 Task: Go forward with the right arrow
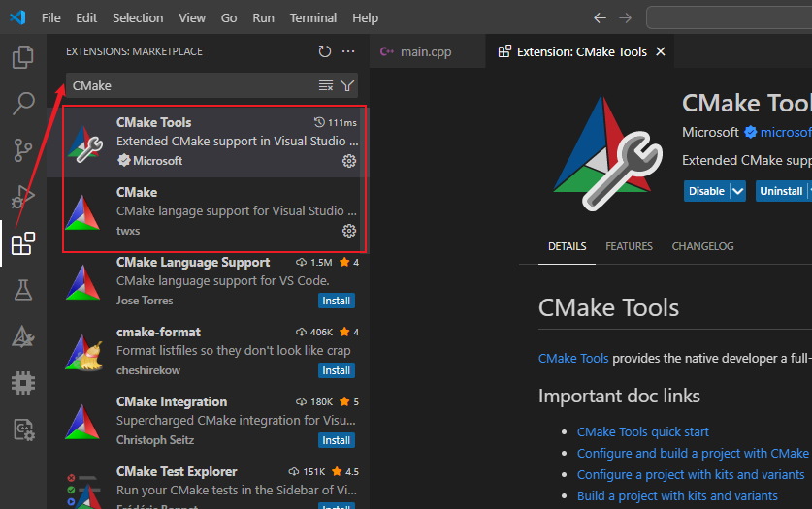tap(626, 18)
